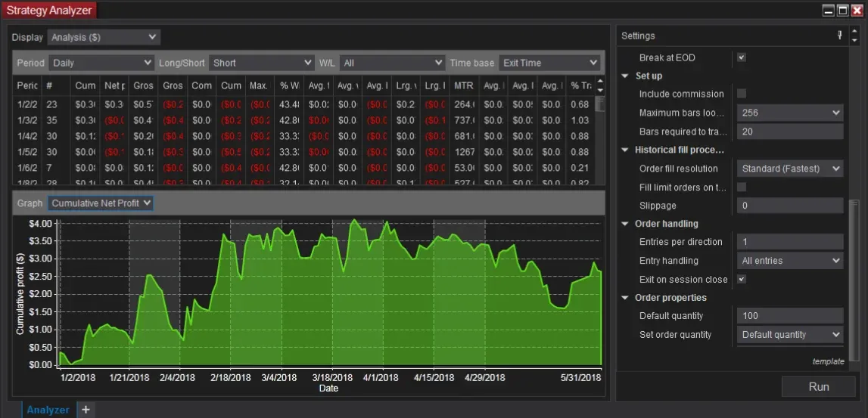Click % Tr value 1.03 cell
Viewport: 868px width, 418px height.
pyautogui.click(x=580, y=120)
